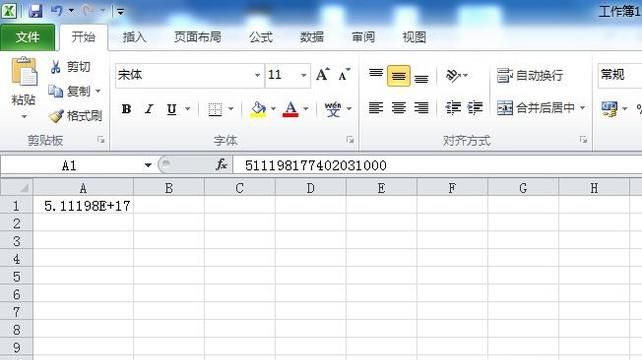
Task: Open the 文件 (File) tab
Action: pos(27,37)
